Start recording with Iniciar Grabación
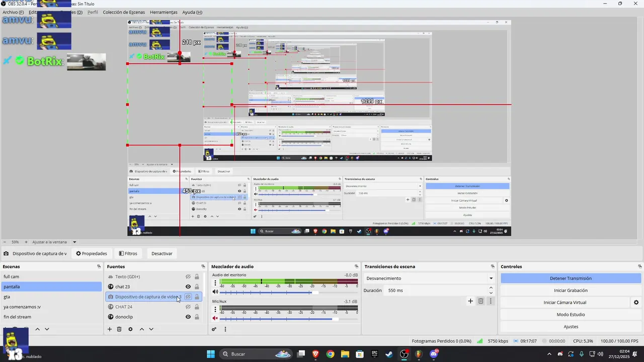 click(x=571, y=290)
